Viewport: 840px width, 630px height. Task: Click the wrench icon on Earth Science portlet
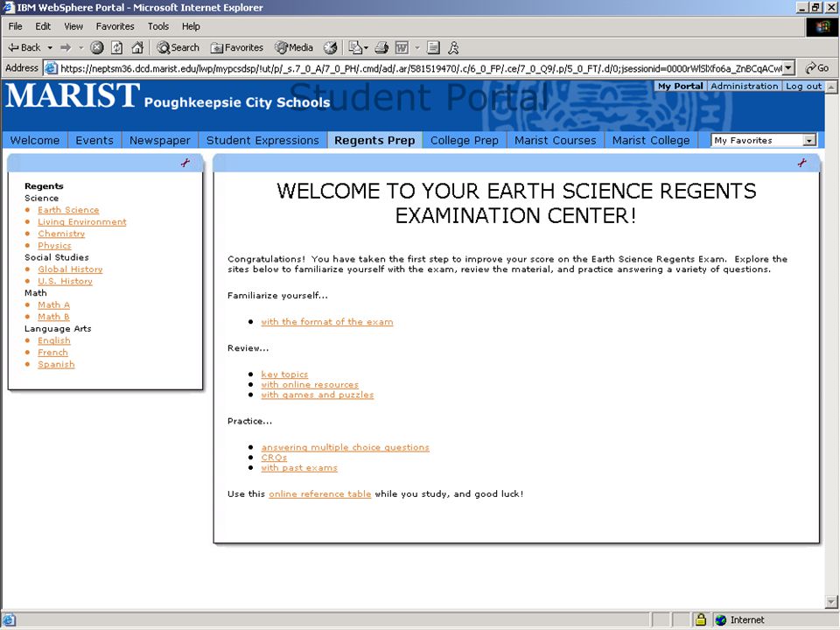(x=802, y=163)
